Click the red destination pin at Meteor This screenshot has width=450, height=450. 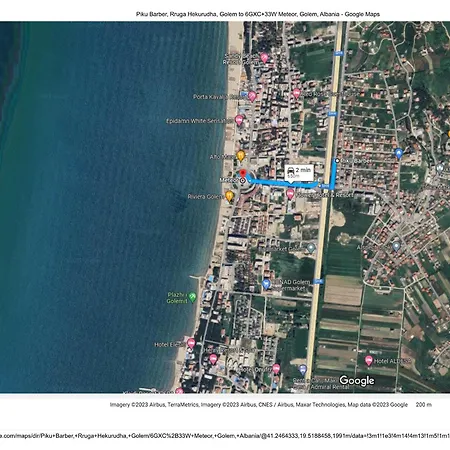[x=243, y=174]
